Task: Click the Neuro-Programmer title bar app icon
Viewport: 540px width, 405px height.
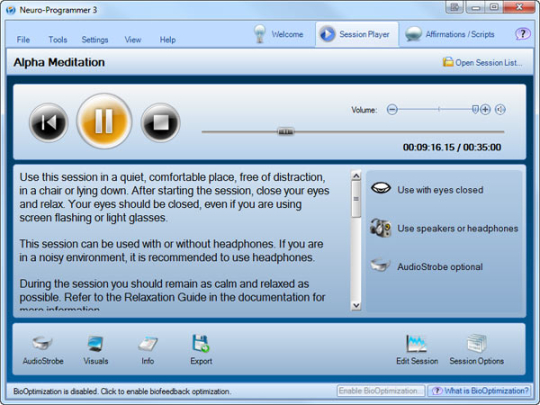Action: pyautogui.click(x=11, y=10)
